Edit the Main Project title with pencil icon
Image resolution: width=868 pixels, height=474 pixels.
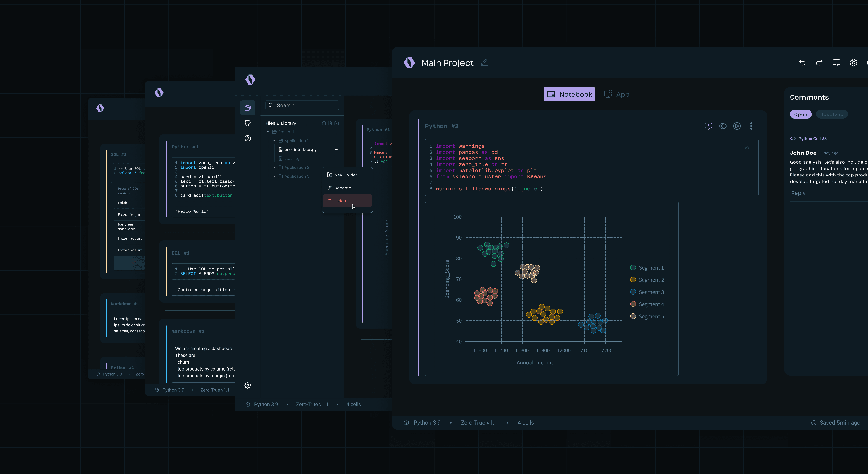(484, 62)
